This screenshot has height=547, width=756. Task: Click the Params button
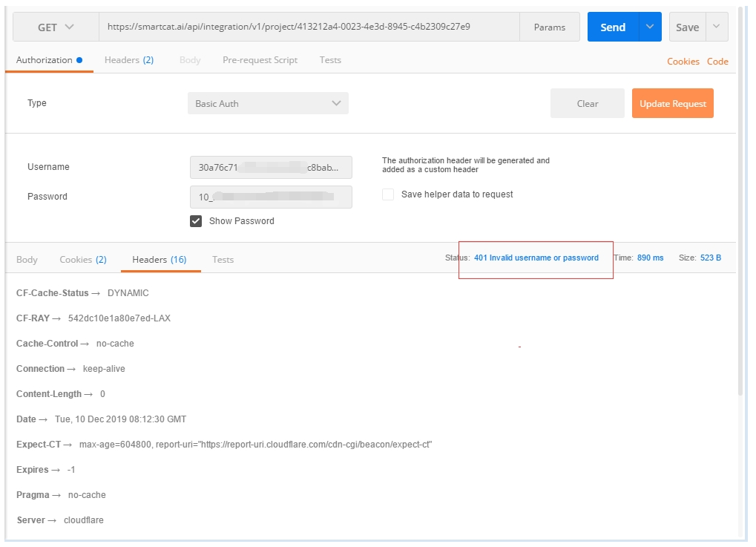tap(549, 26)
